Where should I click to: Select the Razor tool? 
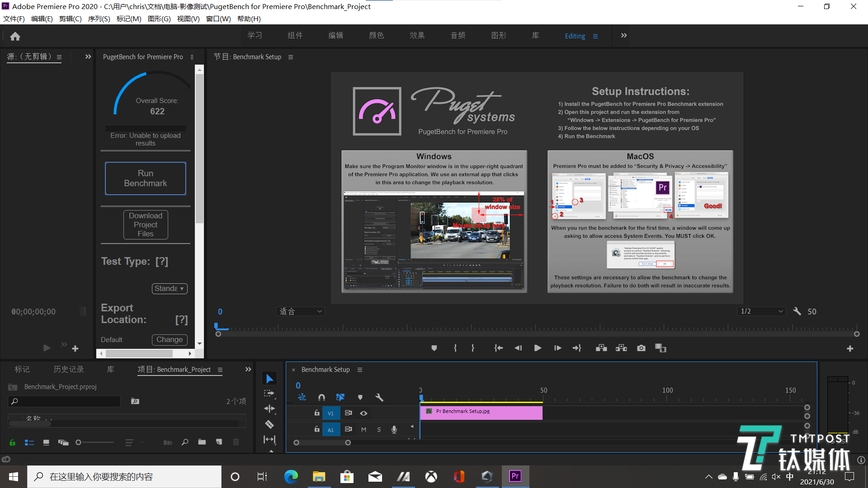coord(269,424)
